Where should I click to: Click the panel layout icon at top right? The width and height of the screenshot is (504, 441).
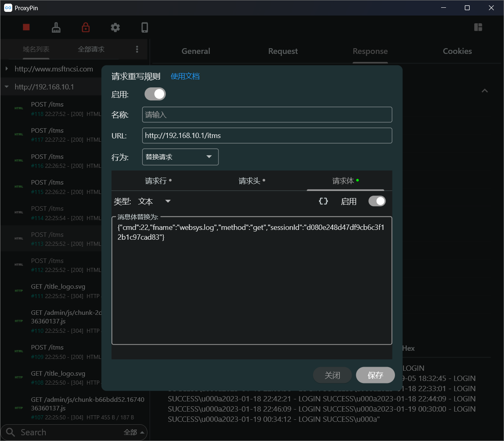click(x=478, y=27)
